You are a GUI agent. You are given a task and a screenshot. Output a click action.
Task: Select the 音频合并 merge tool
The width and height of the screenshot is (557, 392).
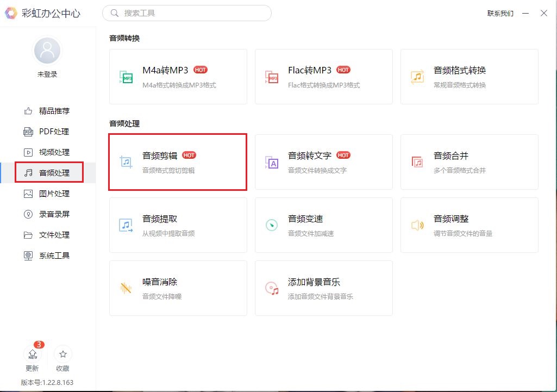(469, 161)
